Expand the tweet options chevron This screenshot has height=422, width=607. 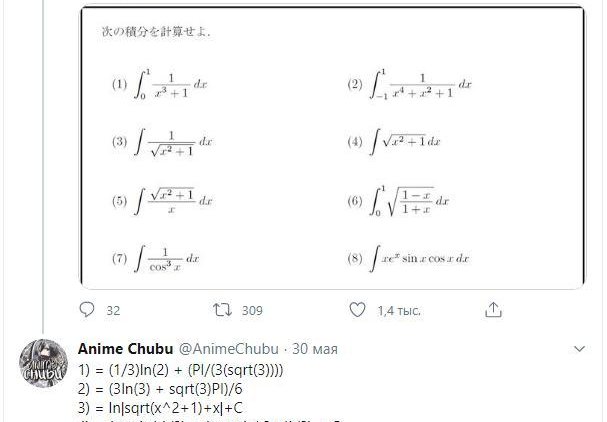coord(578,349)
